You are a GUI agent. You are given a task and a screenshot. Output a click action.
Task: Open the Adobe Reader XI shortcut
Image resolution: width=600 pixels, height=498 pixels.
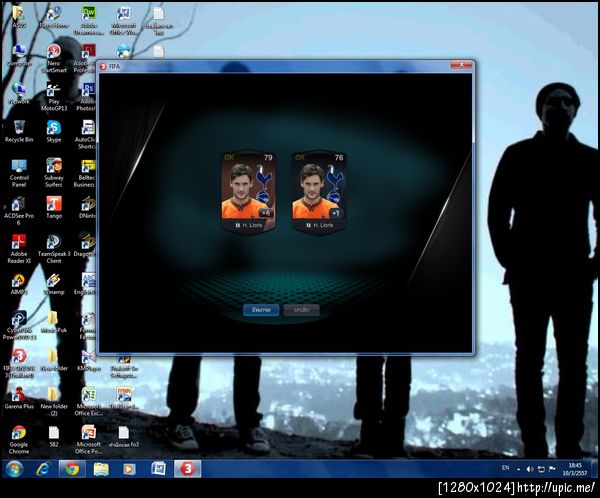pyautogui.click(x=19, y=249)
